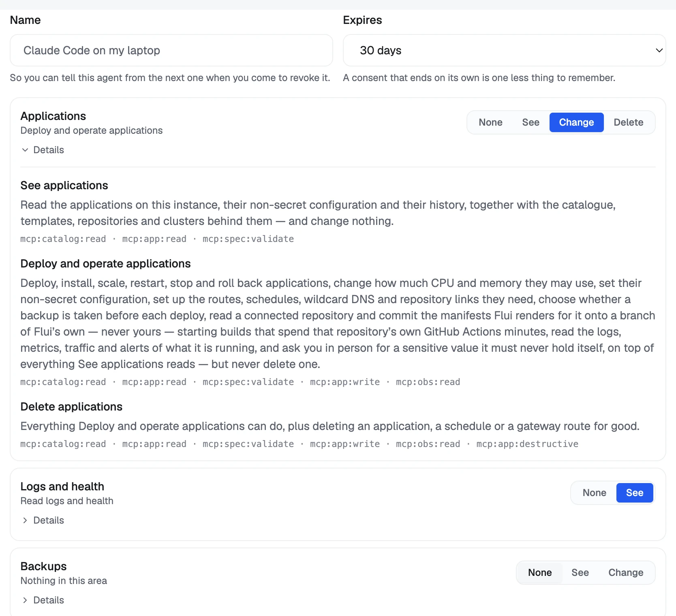The width and height of the screenshot is (676, 616).
Task: Click the 30 days expiry selector
Action: click(504, 50)
